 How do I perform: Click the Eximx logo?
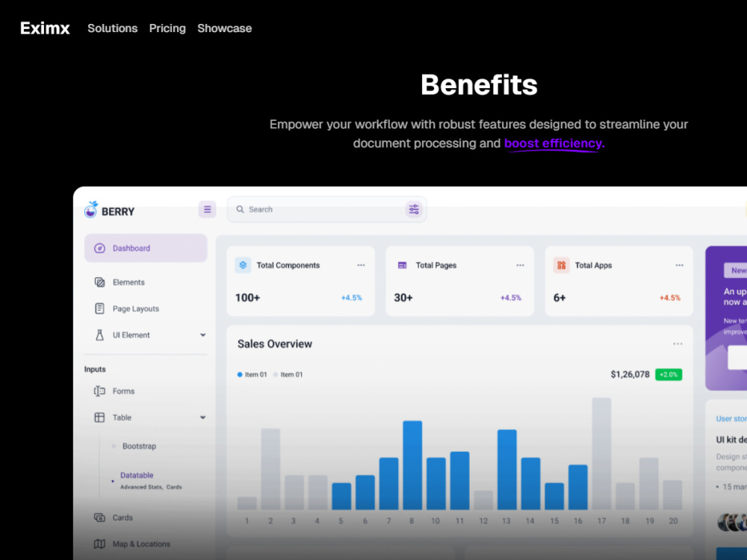45,28
